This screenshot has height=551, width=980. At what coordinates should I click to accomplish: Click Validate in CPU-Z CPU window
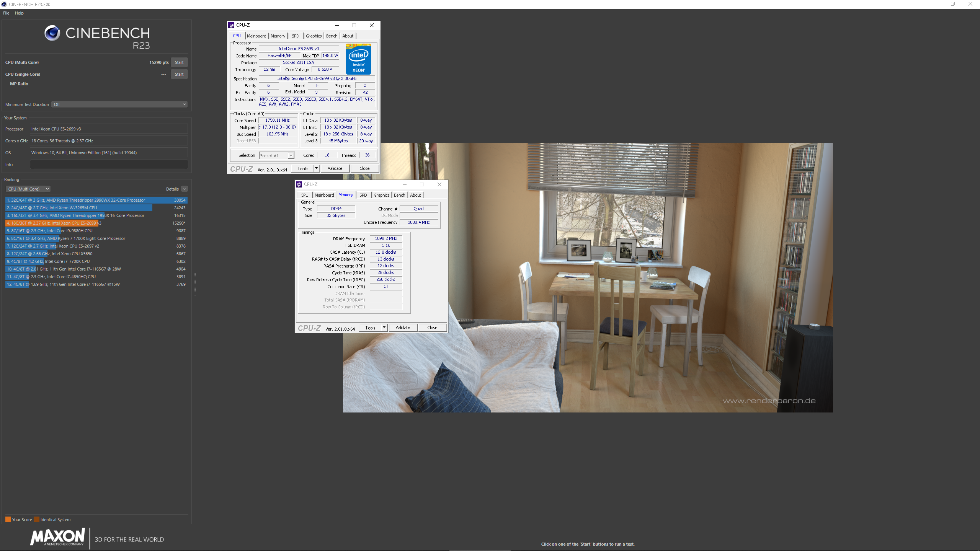coord(335,168)
